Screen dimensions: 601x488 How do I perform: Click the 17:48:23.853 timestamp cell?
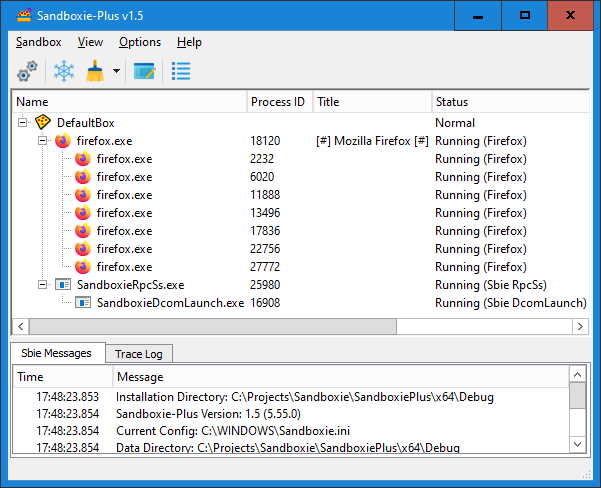(x=67, y=397)
